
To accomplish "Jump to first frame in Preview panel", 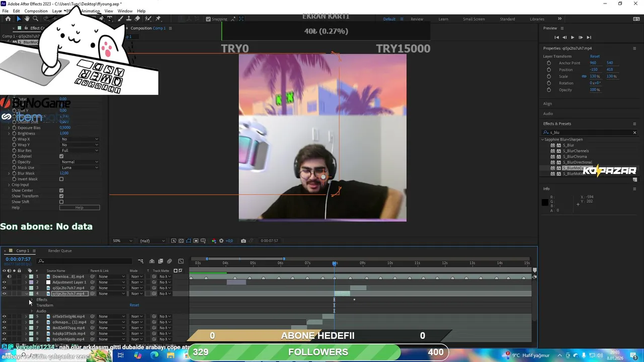I will [x=556, y=37].
